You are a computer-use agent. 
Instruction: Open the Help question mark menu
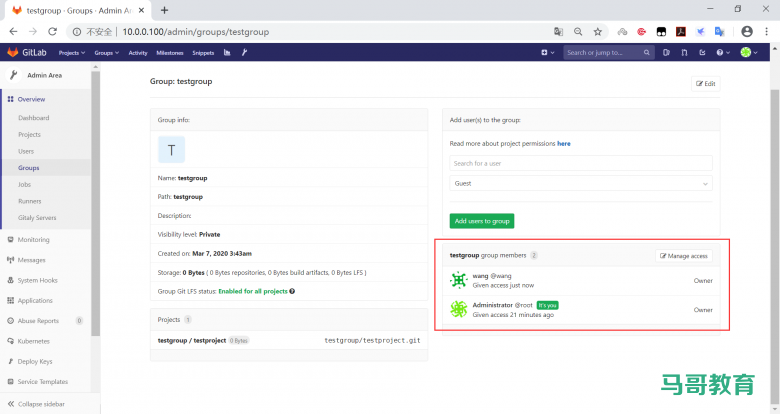[x=723, y=52]
